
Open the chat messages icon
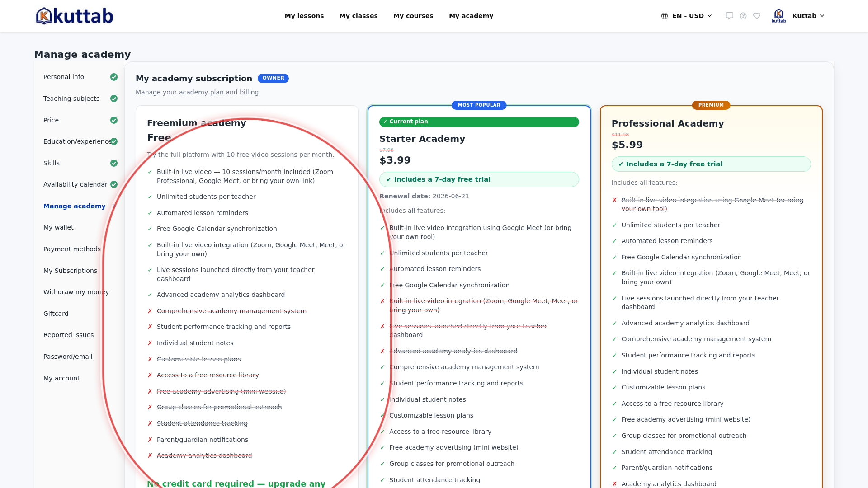(729, 16)
